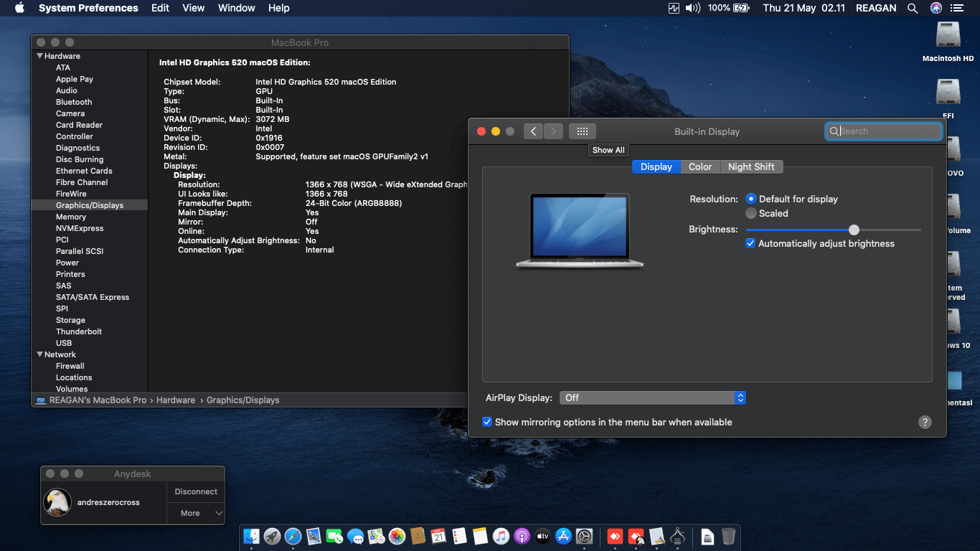Select Memory in the hardware sidebar
Image resolution: width=980 pixels, height=551 pixels.
point(71,217)
